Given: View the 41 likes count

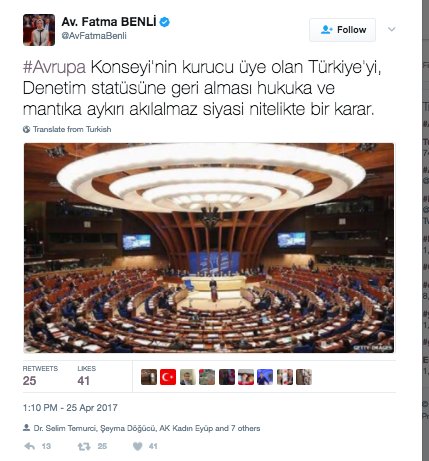Looking at the screenshot, I should [x=86, y=376].
